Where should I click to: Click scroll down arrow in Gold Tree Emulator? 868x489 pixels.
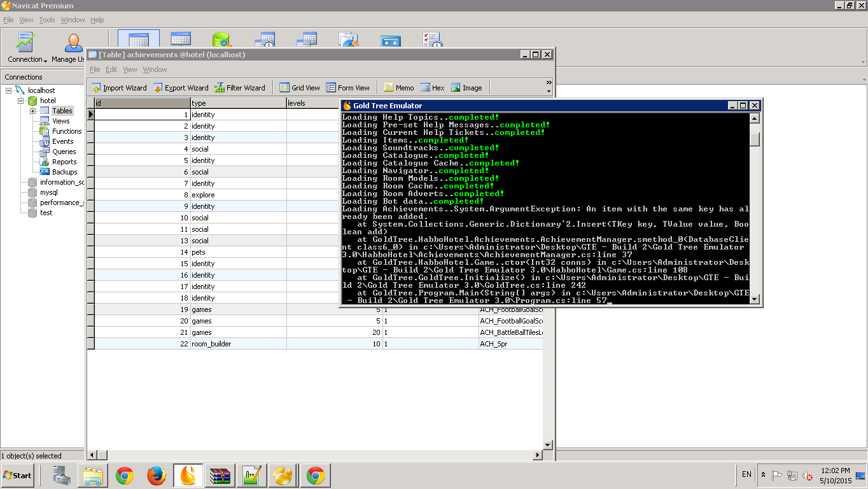click(x=755, y=299)
